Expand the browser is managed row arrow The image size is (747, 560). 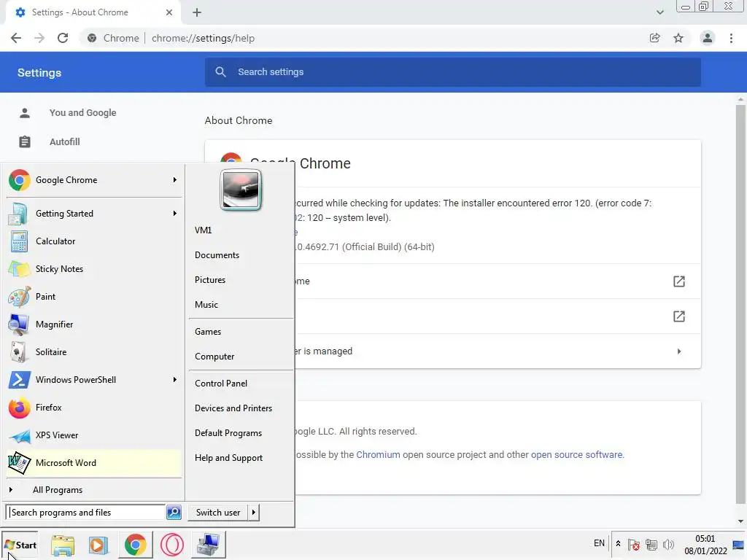[x=679, y=351]
